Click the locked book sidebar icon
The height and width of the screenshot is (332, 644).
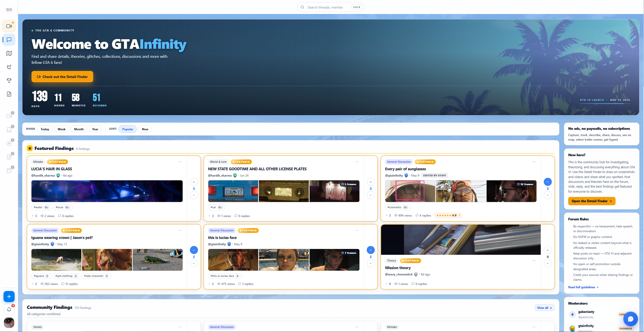[9, 130]
